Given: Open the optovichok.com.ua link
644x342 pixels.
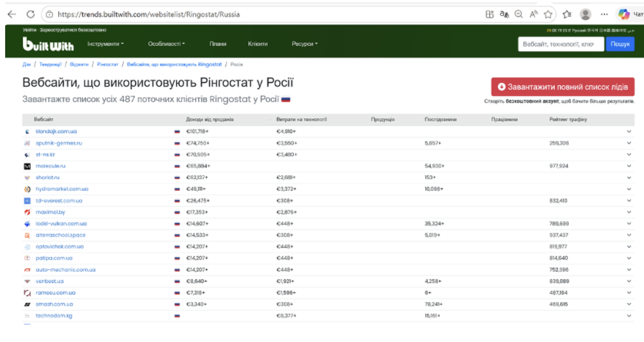Looking at the screenshot, I should (x=59, y=247).
